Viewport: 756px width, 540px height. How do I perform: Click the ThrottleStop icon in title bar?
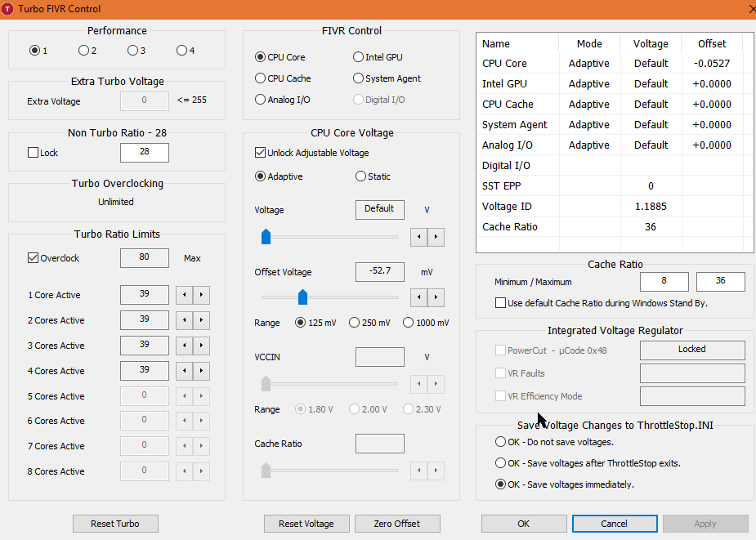[7, 9]
